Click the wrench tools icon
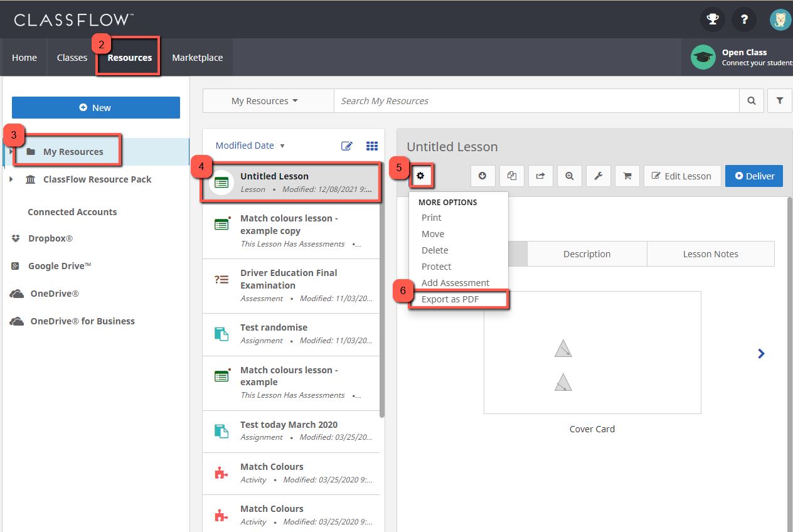Screen dimensions: 793x532 tap(598, 176)
